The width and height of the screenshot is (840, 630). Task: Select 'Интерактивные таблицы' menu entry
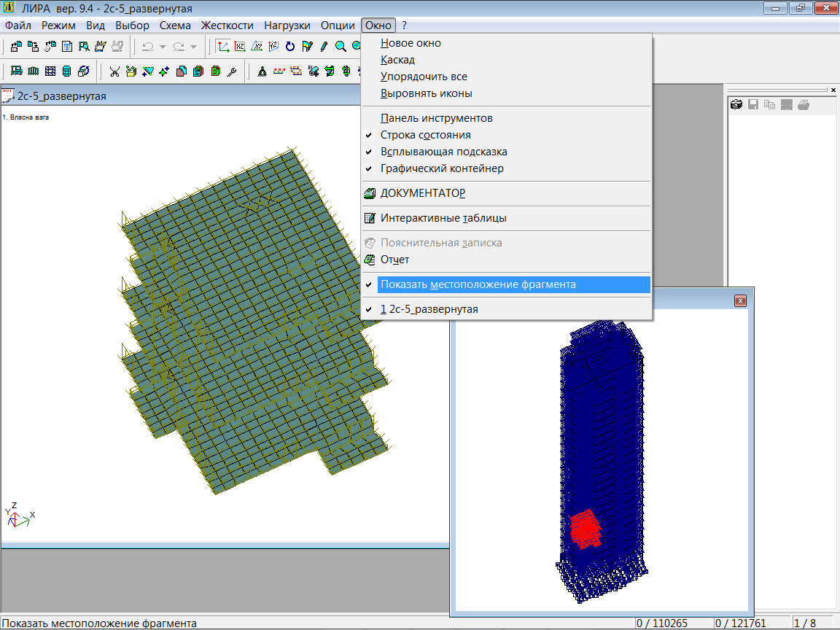tap(443, 218)
